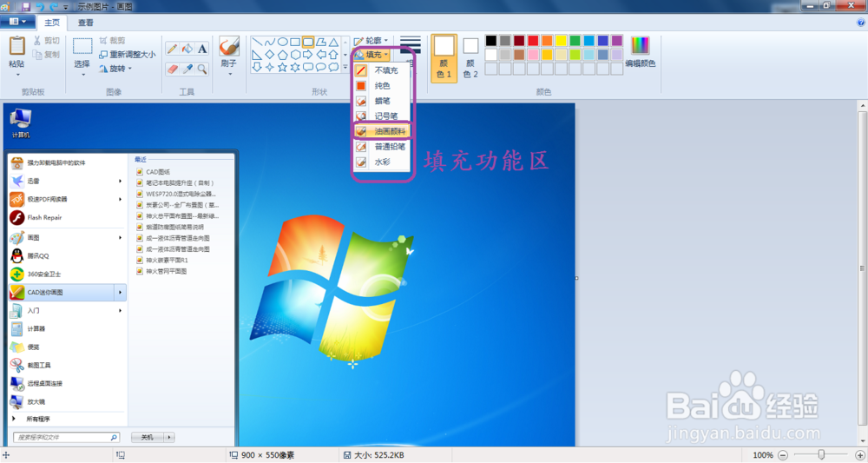Pick the Down arrow shape
Viewport: 868px width, 463px height.
257,68
